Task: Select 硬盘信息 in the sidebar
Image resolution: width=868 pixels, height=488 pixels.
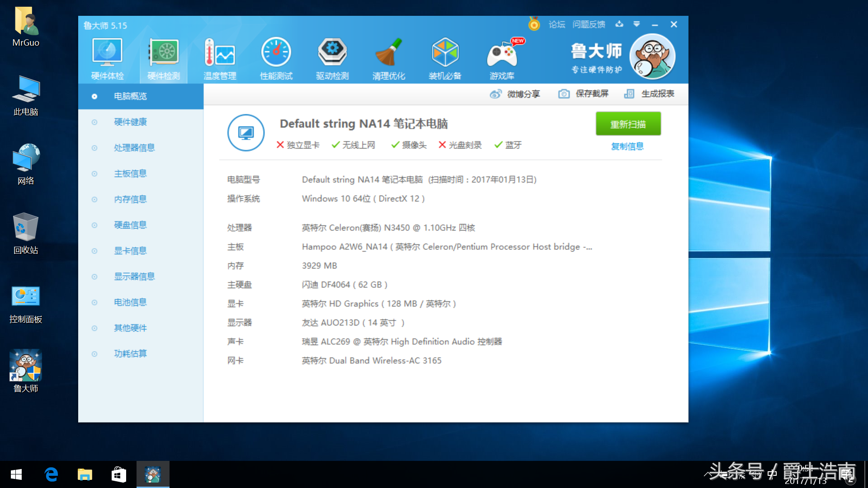Action: (141, 225)
